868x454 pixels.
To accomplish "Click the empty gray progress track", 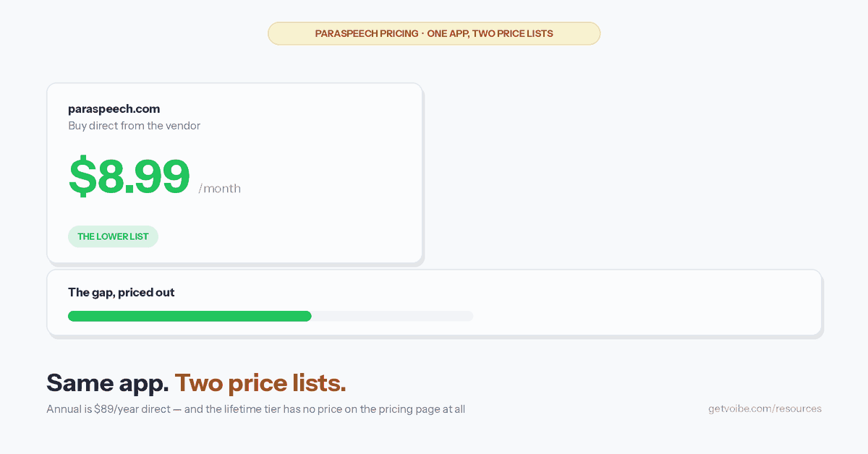I will [393, 316].
